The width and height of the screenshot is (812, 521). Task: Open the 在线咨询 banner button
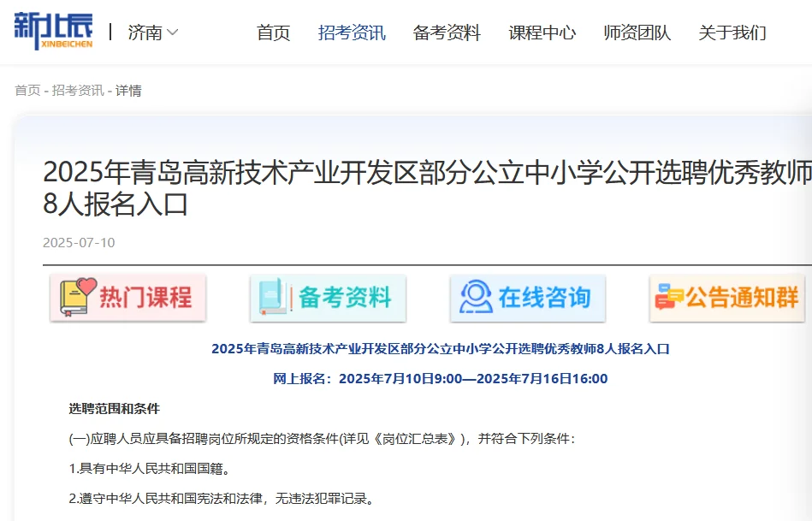click(528, 298)
